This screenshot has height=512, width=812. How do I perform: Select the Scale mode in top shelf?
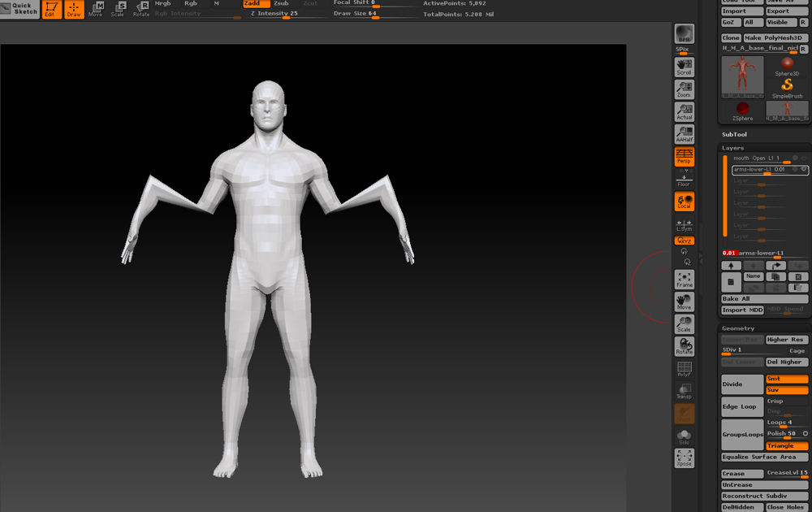click(118, 9)
